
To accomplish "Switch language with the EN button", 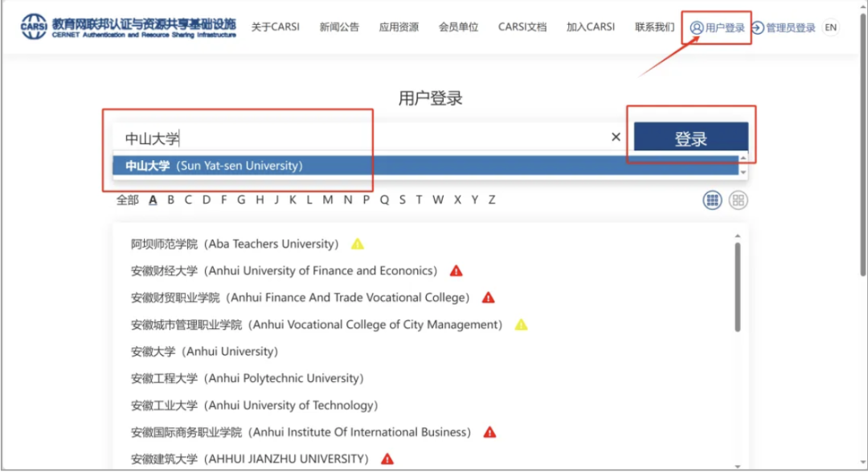I will [831, 27].
